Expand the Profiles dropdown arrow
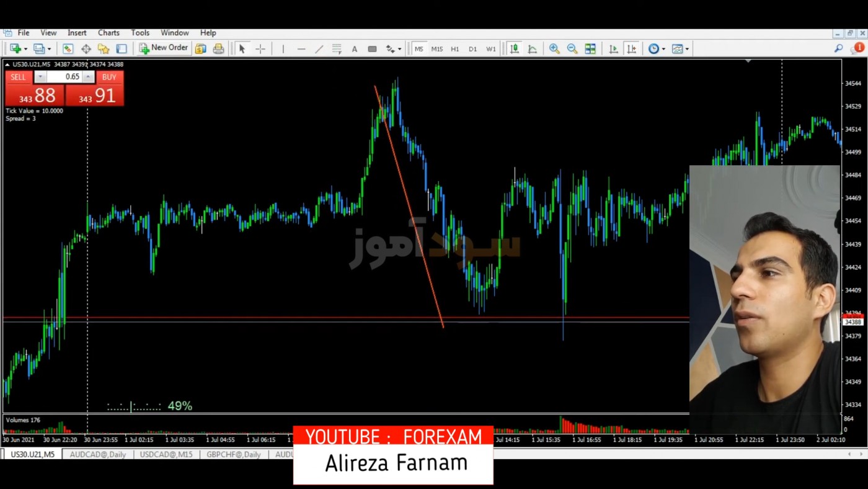The height and width of the screenshot is (489, 868). click(49, 49)
